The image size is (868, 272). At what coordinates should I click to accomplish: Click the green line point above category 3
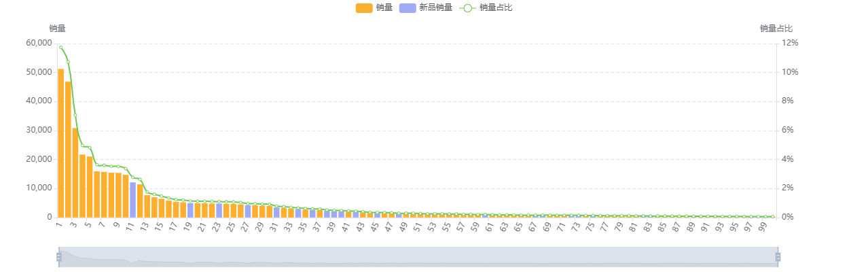(75, 114)
